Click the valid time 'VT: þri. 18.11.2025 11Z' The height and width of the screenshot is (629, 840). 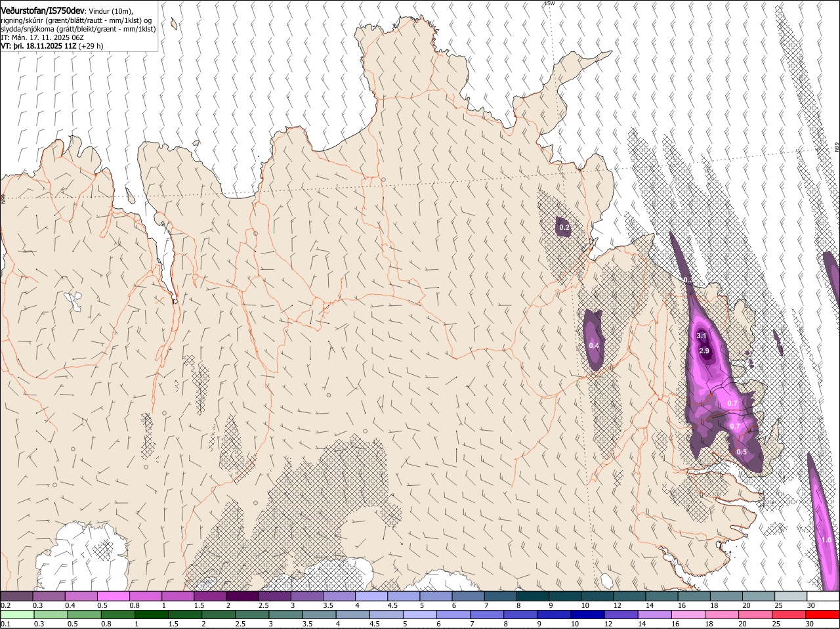pyautogui.click(x=39, y=46)
